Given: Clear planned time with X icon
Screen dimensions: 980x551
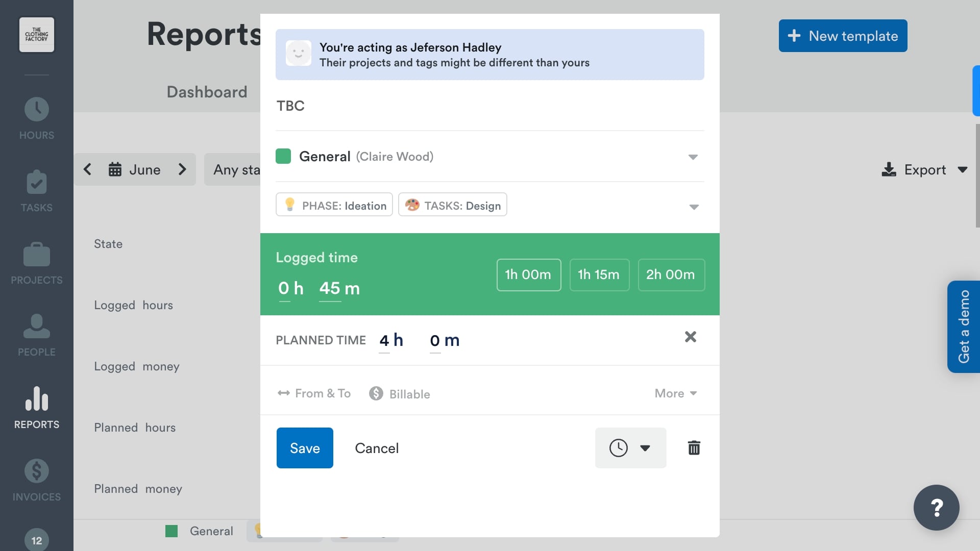Looking at the screenshot, I should [690, 337].
